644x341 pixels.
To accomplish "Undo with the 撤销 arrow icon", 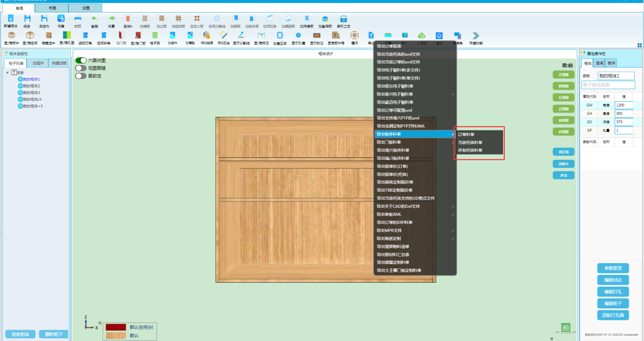I will [x=94, y=19].
